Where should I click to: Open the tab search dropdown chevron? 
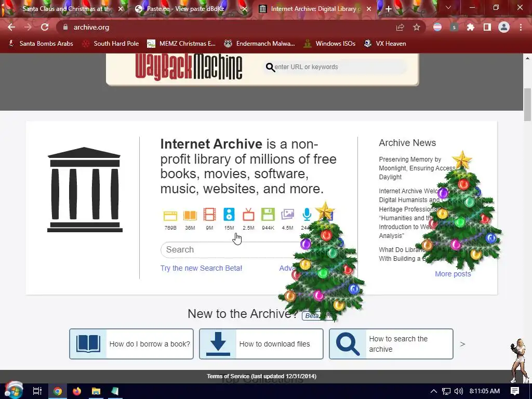point(448,7)
